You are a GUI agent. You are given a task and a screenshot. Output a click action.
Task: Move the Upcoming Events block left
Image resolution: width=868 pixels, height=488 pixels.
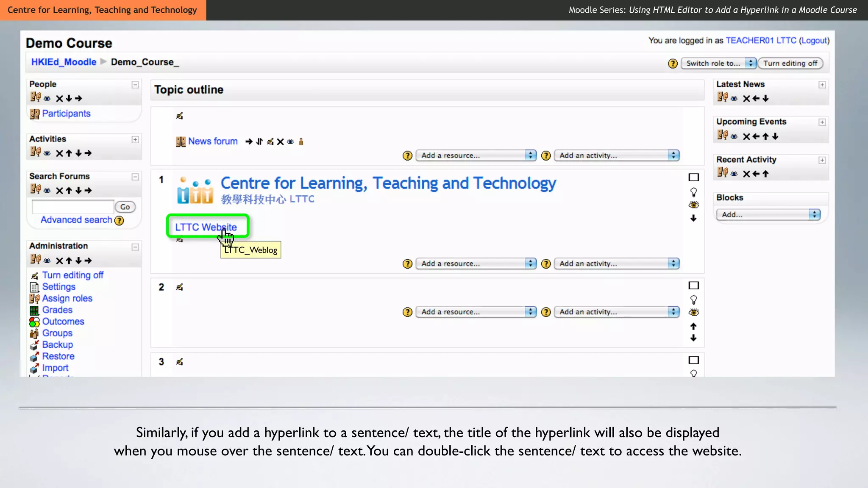point(756,136)
